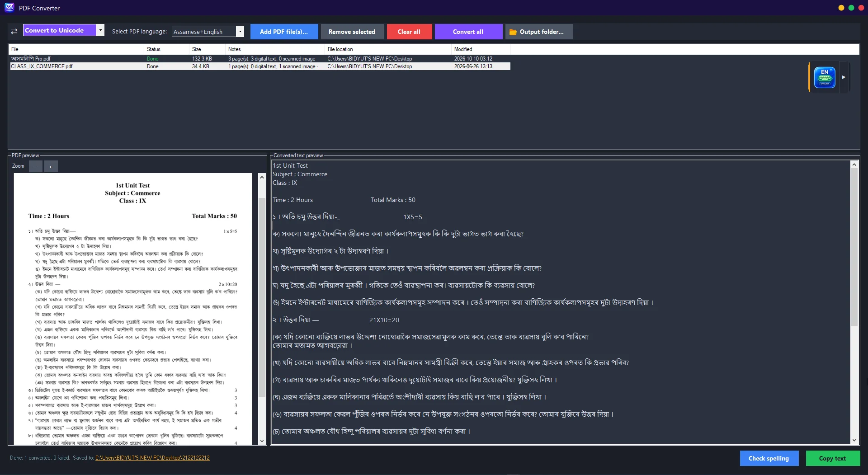Click the EN keyboard language icon
Screen dimensions: 868x475
coord(825,77)
